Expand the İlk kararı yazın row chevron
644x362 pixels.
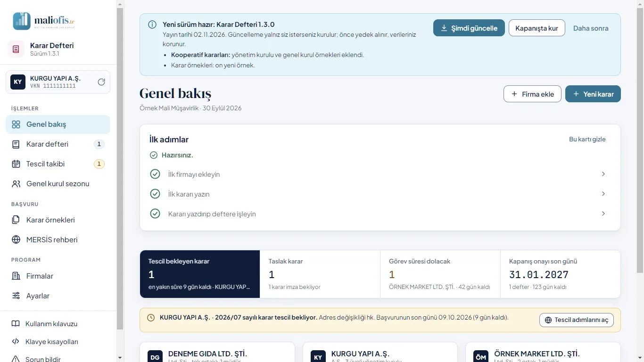[x=603, y=194]
